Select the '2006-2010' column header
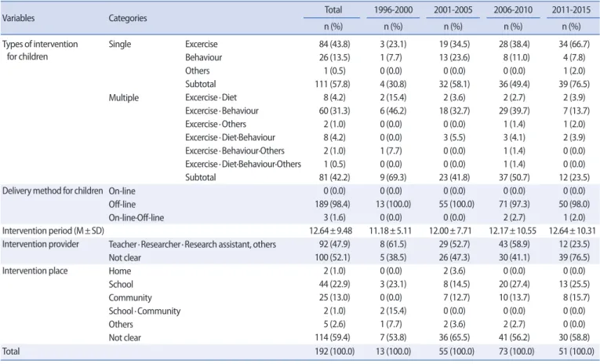Image resolution: width=600 pixels, height=364 pixels. [x=513, y=9]
